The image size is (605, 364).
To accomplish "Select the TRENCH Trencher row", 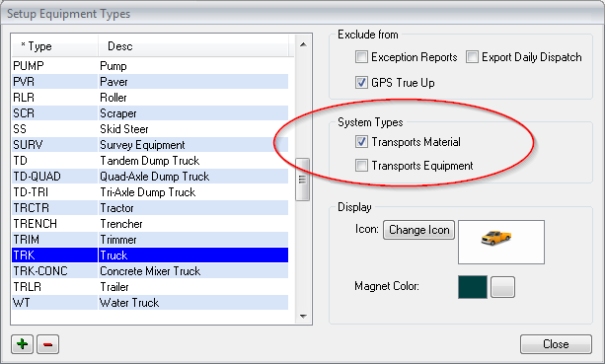I will (x=150, y=224).
